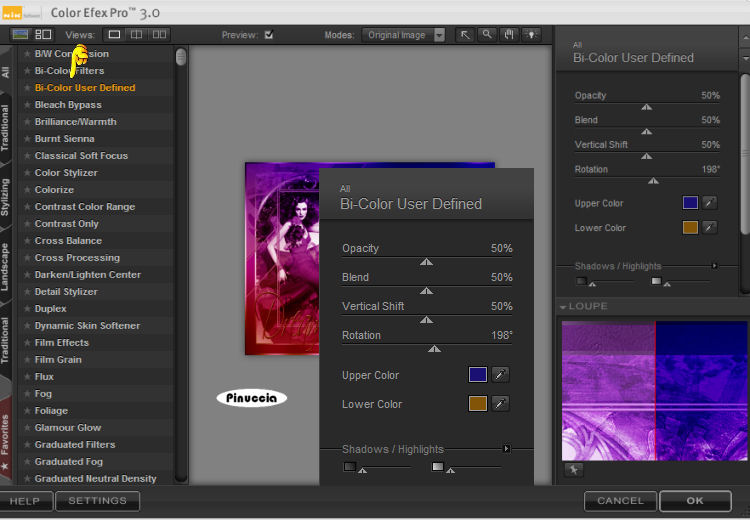750x520 pixels.
Task: Click CANCEL to discard the filter
Action: coord(620,501)
